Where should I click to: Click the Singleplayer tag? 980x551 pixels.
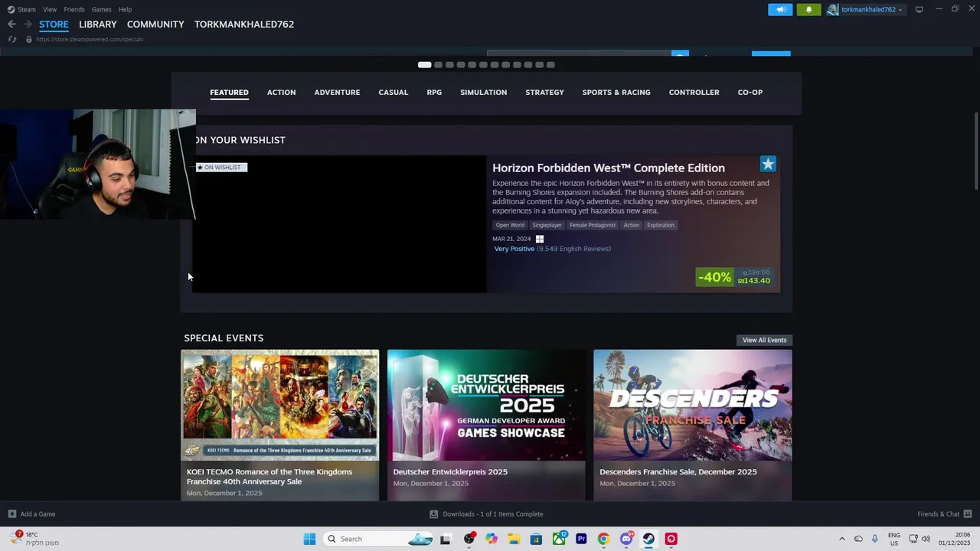click(x=547, y=225)
